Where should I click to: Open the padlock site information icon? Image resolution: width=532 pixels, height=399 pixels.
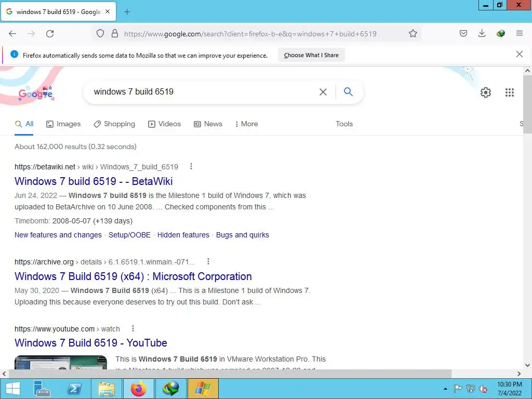pyautogui.click(x=115, y=34)
